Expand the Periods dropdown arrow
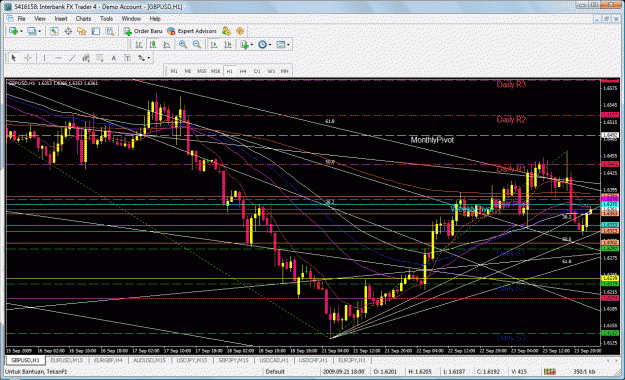The height and width of the screenshot is (380, 625). coord(270,45)
